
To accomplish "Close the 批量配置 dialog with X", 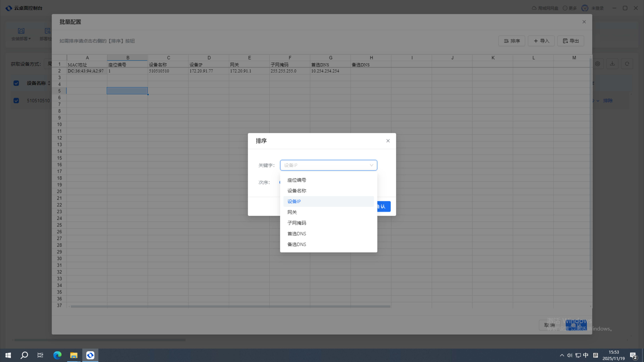I will point(584,22).
